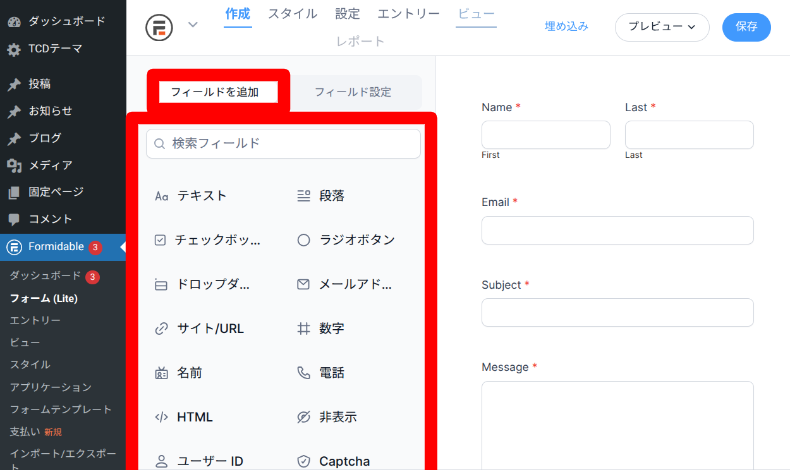Add a 数字 field
Screen dimensions: 790x470
point(320,329)
